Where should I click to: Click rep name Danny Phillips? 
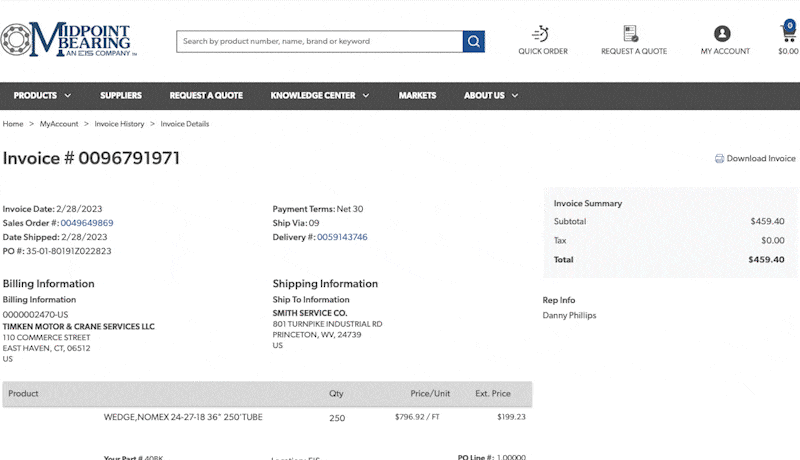[x=569, y=316]
